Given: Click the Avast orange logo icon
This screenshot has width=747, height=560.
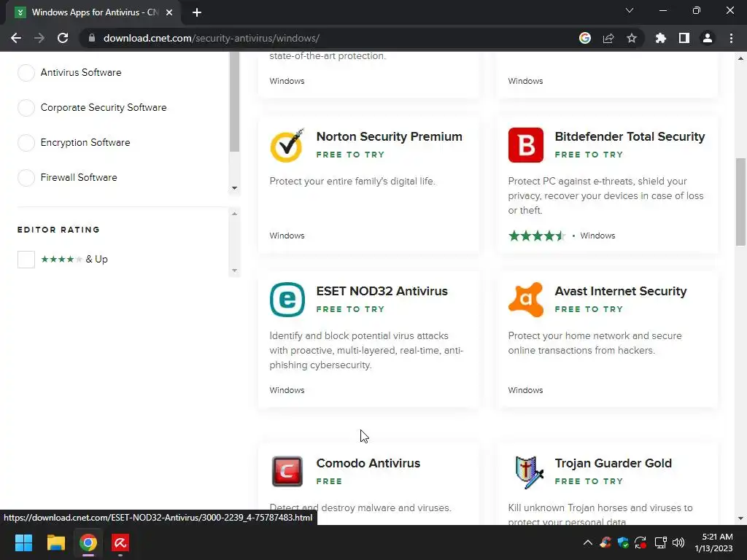Looking at the screenshot, I should click(525, 300).
